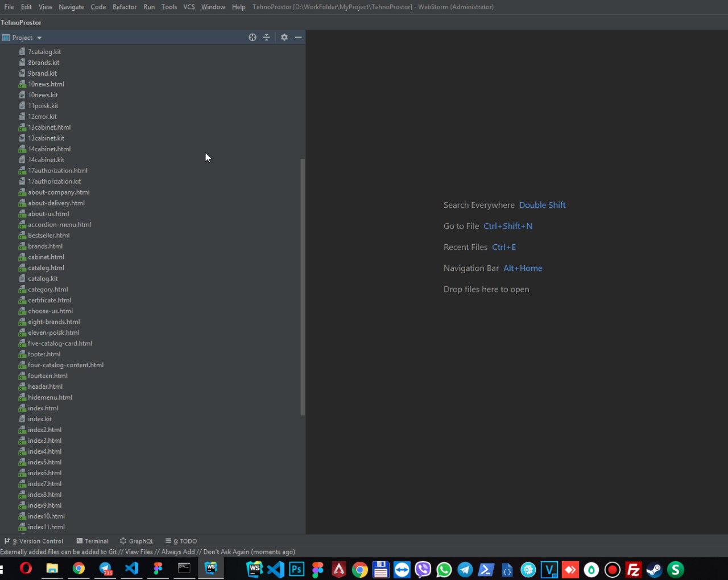Select hidemenu.html file

[x=50, y=398]
